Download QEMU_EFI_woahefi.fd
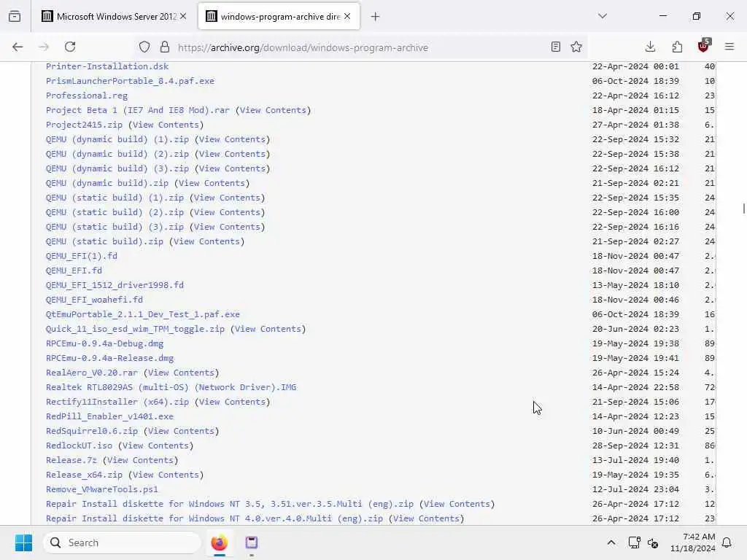Image resolution: width=747 pixels, height=560 pixels. [x=94, y=300]
